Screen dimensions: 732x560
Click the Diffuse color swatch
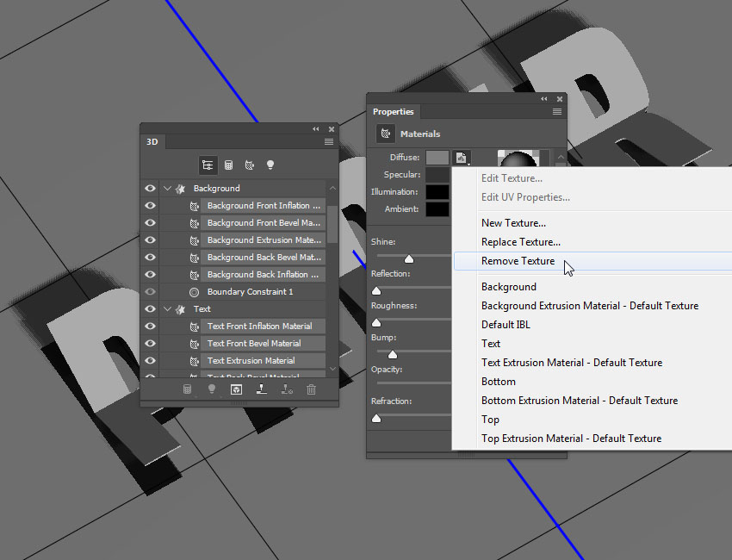point(437,158)
